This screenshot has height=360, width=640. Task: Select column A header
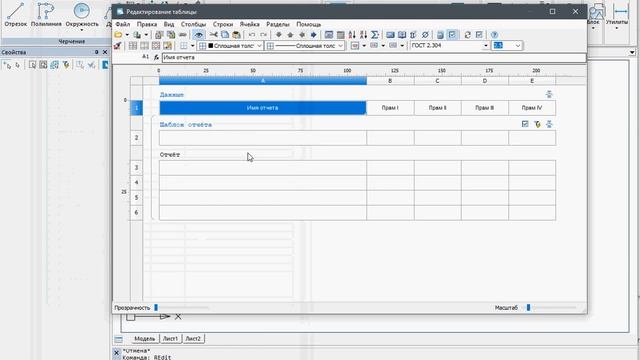click(x=263, y=81)
